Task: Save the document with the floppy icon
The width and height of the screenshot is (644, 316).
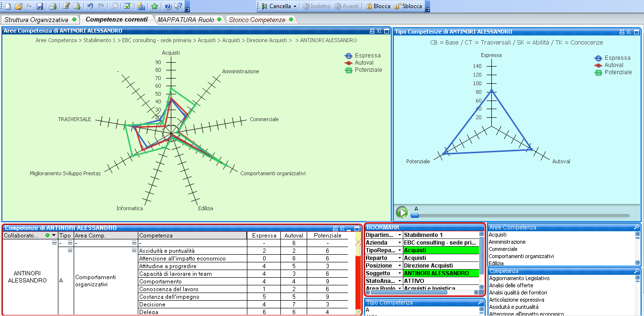Action: point(40,6)
